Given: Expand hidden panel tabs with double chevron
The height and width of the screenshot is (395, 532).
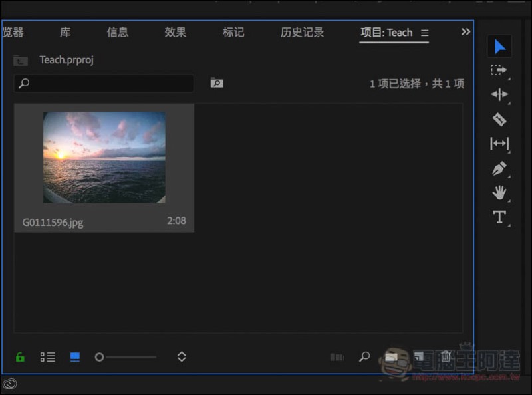Looking at the screenshot, I should [x=465, y=31].
